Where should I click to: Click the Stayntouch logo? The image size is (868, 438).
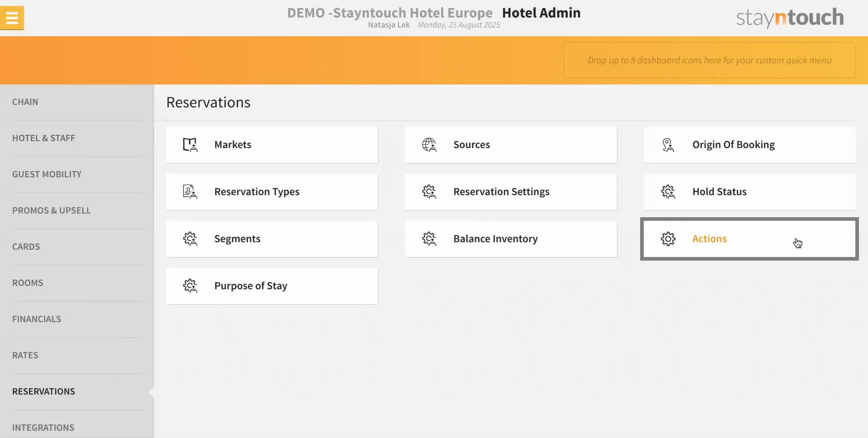790,18
